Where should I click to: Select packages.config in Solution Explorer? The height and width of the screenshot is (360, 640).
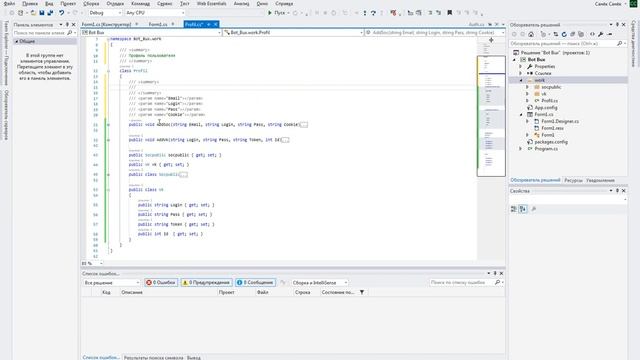(x=551, y=142)
